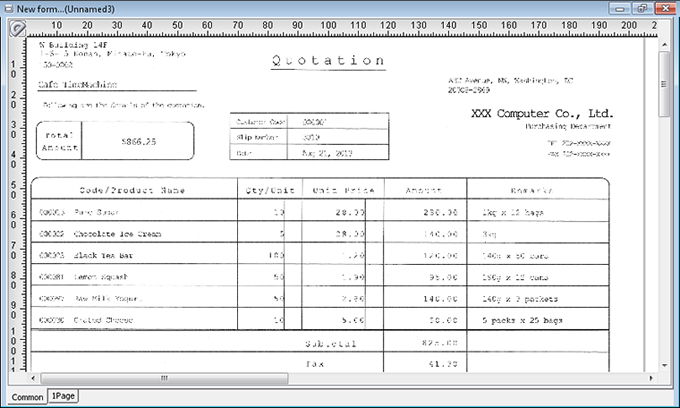Click the Aug 21, 2012 date field

coord(327,153)
